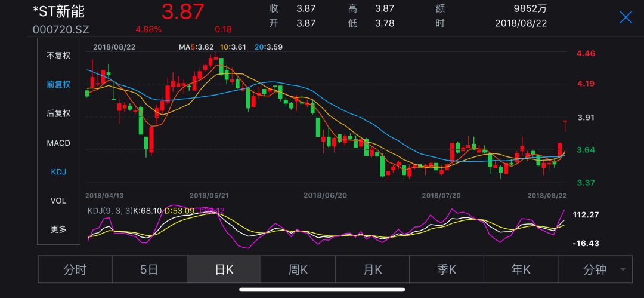Switch indicator to VOL
Viewport: 644px width, 298px height.
pos(58,201)
